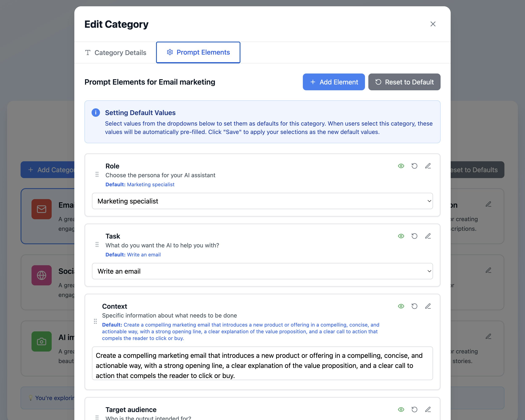Click the edit pencil for Role element
Screen dimensions: 525x420
click(428, 166)
